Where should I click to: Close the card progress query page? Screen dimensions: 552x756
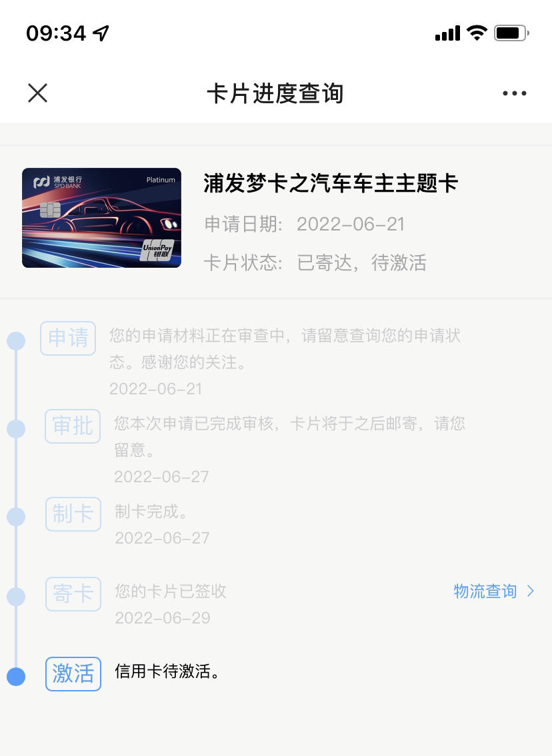[37, 93]
